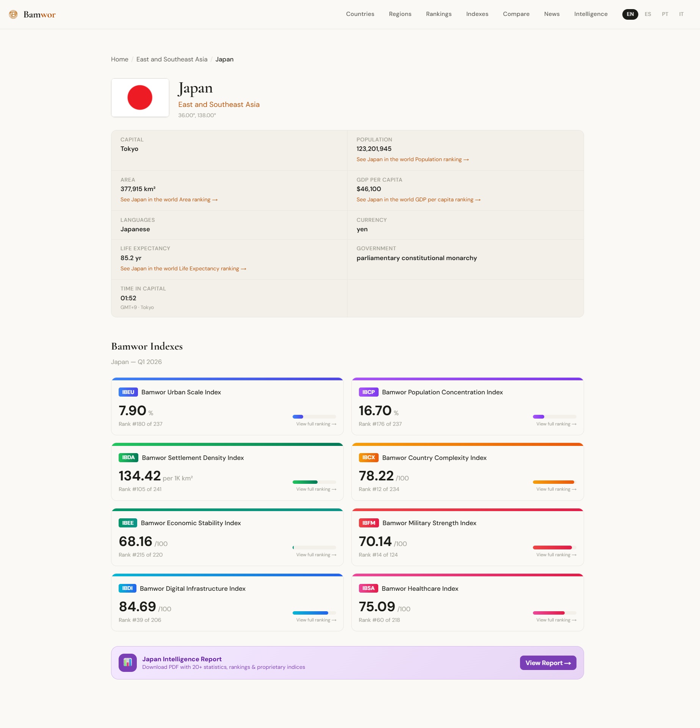Select the IBEU Urban Scale Index badge

coord(128,392)
